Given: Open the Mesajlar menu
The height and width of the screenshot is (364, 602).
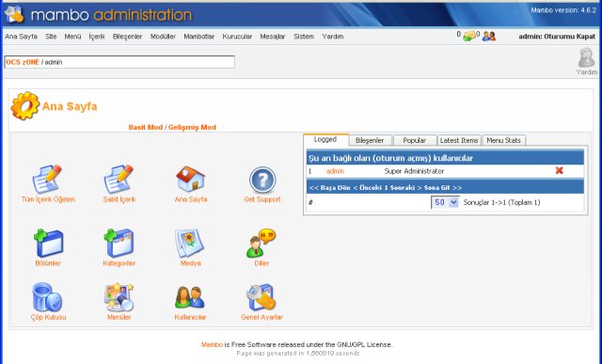Looking at the screenshot, I should 273,37.
